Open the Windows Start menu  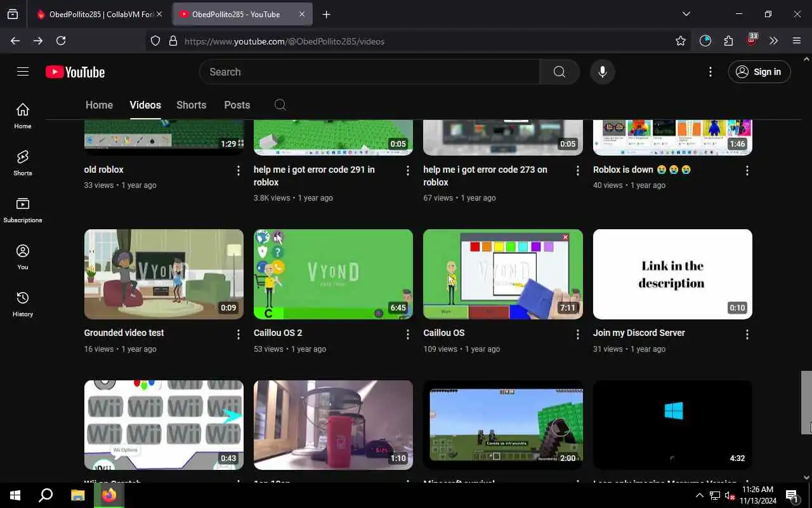pos(15,495)
